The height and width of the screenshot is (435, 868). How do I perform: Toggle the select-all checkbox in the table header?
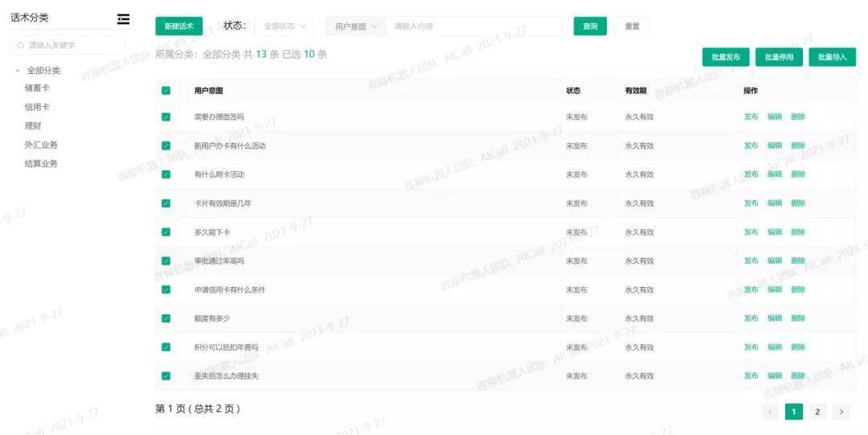(166, 91)
